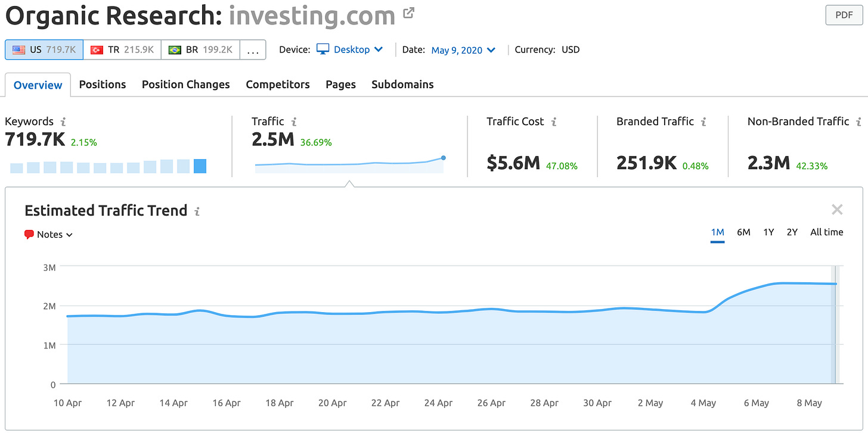This screenshot has width=868, height=433.
Task: Click the 42.33% non-branded change
Action: tap(811, 166)
